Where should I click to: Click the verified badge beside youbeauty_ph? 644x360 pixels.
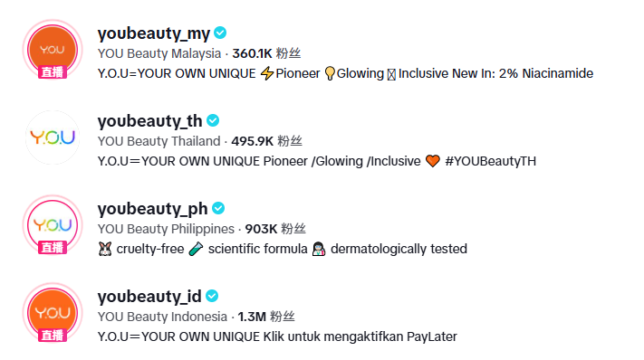click(218, 208)
